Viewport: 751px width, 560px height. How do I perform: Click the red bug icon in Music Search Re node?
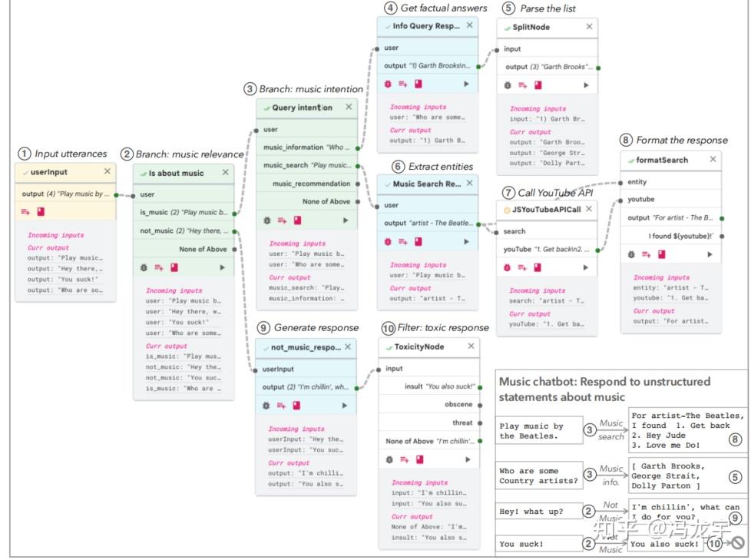coord(388,242)
